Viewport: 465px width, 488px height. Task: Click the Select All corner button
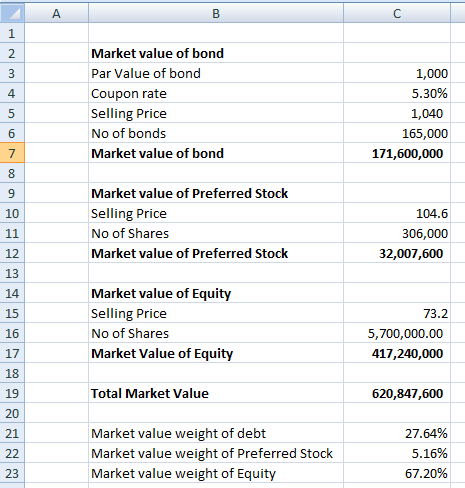12,13
